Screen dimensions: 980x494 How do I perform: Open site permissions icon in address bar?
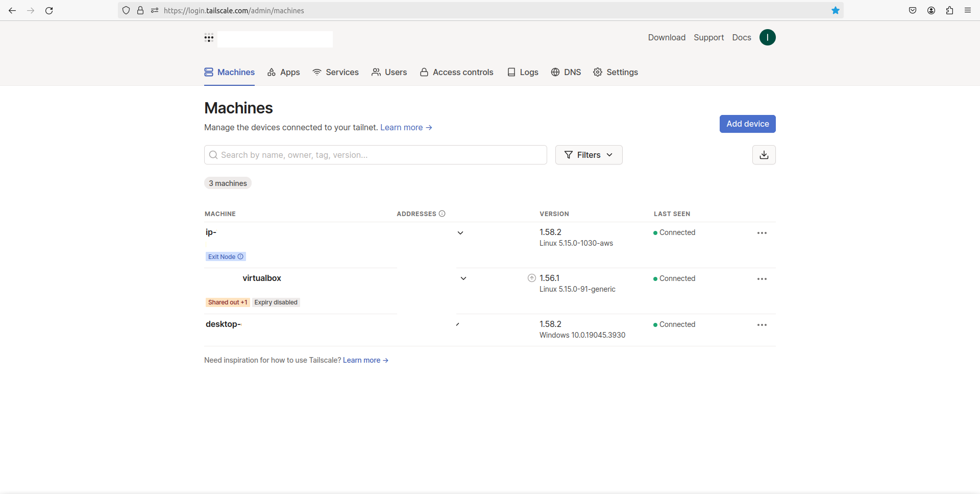coord(155,10)
